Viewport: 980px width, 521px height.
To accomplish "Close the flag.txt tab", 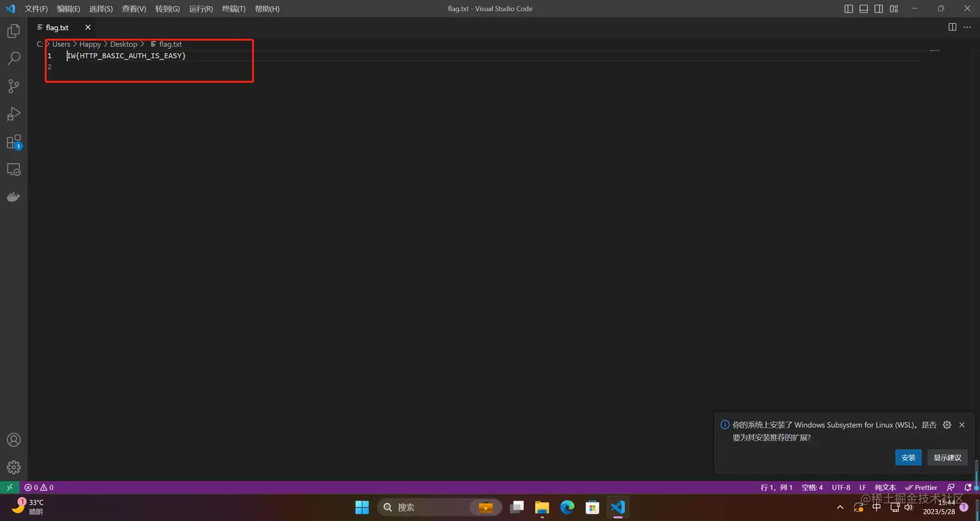I will coord(87,27).
